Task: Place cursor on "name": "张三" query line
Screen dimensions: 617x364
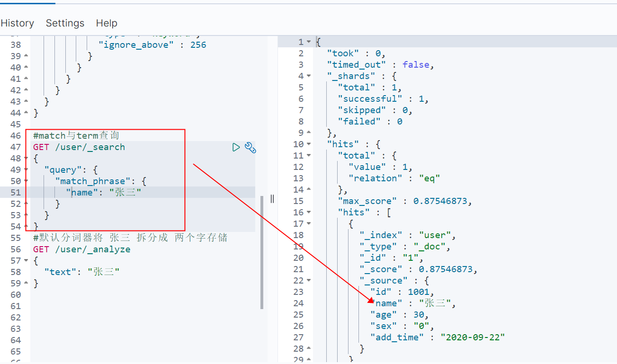Action: click(104, 193)
